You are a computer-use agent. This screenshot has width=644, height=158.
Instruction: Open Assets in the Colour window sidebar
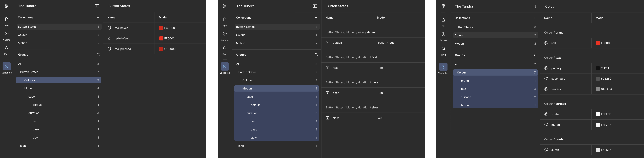point(443,34)
